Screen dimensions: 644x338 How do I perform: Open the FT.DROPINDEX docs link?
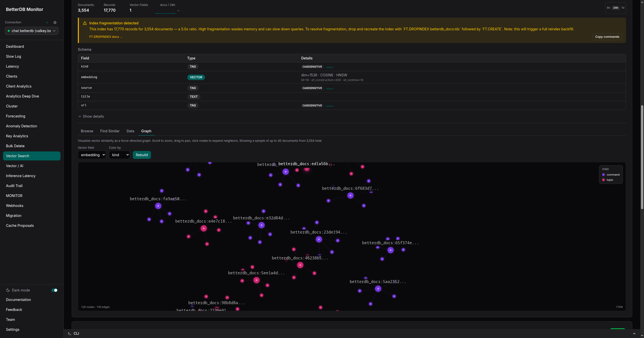tap(106, 37)
